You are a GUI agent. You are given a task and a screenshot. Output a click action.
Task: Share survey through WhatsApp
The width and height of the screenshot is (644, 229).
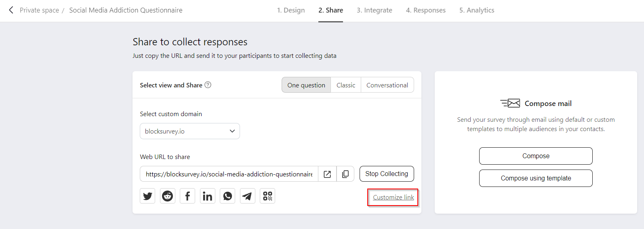(x=227, y=196)
